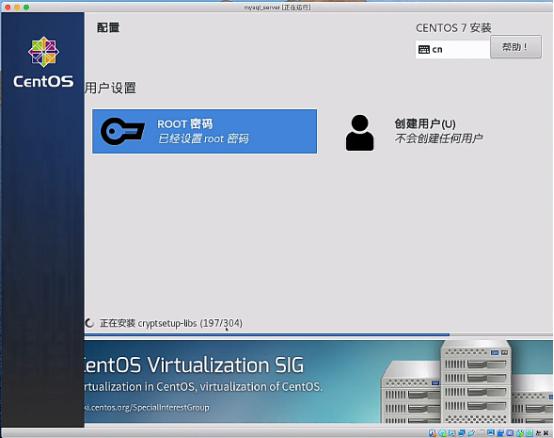Click the blue installation progress bar
The height and width of the screenshot is (438, 554).
click(x=267, y=334)
